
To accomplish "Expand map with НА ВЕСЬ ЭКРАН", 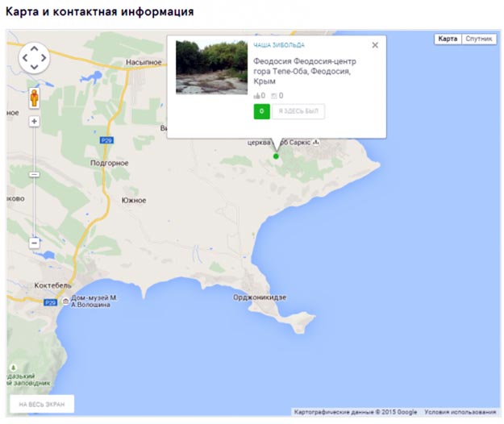I will 42,404.
